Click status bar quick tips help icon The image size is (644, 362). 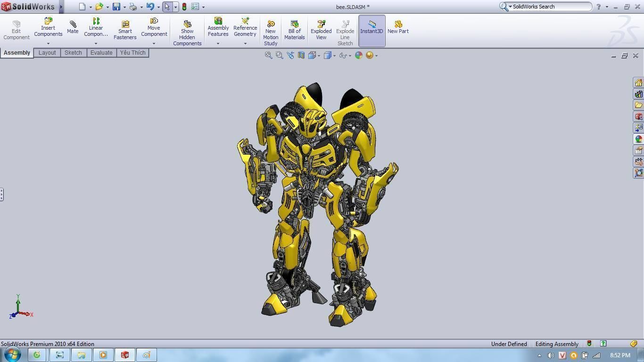click(603, 344)
